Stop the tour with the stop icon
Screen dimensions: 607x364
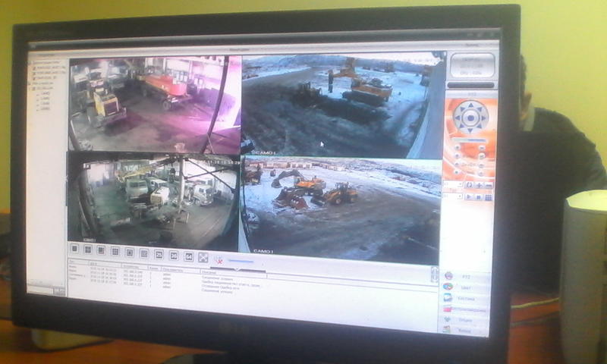coord(479,197)
